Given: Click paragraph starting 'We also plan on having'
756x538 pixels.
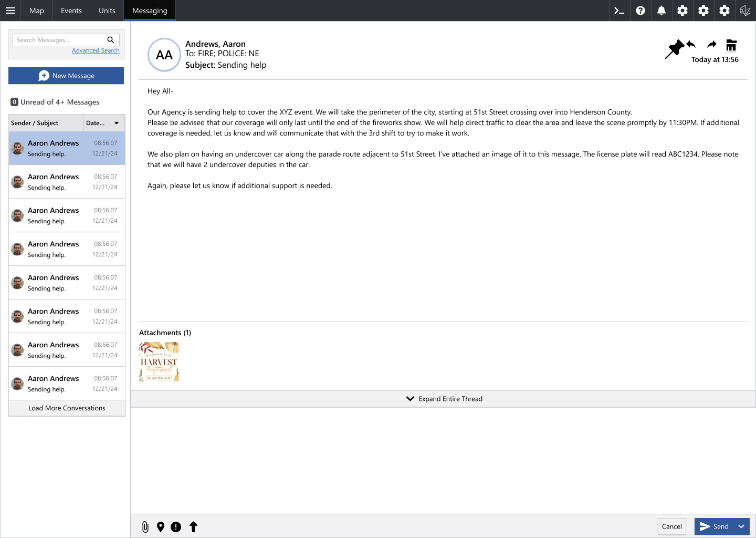Looking at the screenshot, I should [443, 159].
